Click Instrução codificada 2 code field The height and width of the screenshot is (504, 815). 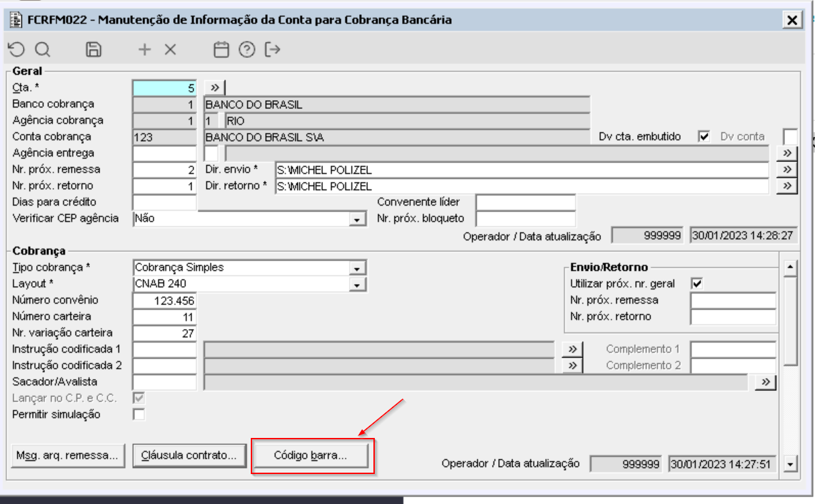tap(165, 366)
